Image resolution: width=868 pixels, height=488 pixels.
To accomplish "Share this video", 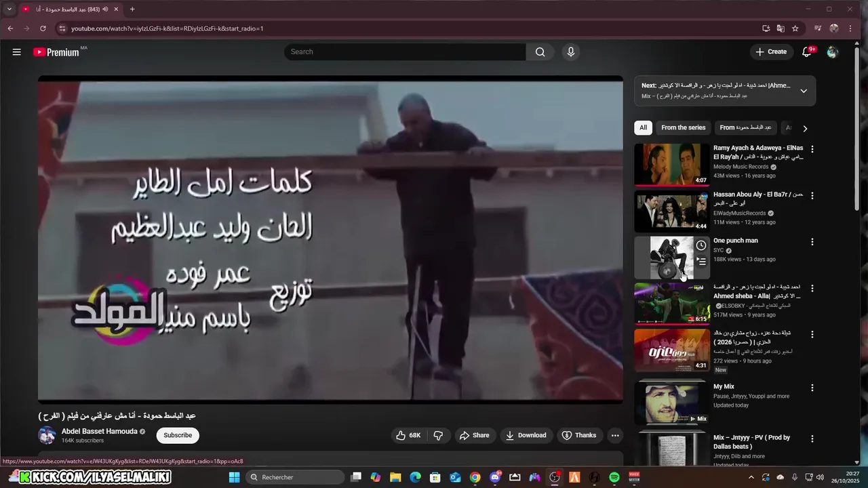I will click(x=474, y=435).
